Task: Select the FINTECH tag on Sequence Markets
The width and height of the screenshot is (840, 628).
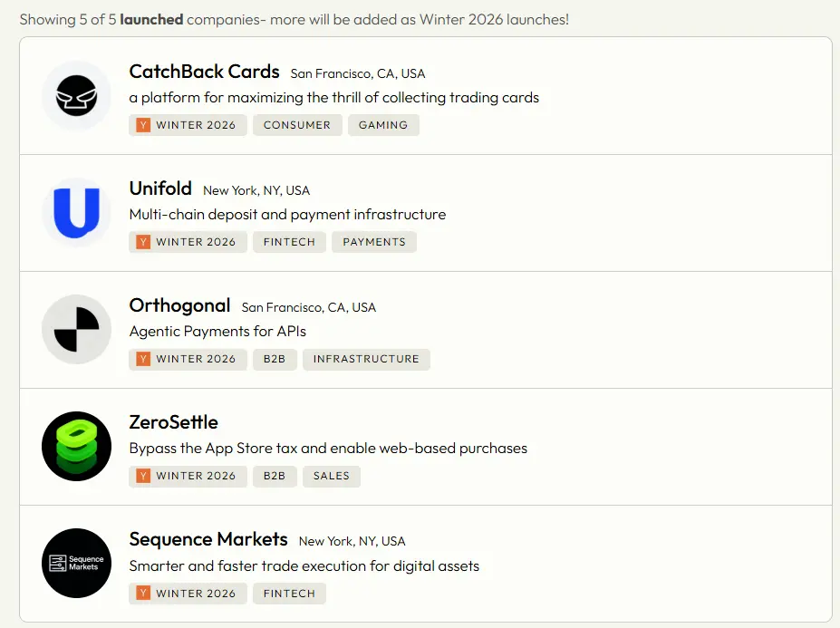Action: 289,594
